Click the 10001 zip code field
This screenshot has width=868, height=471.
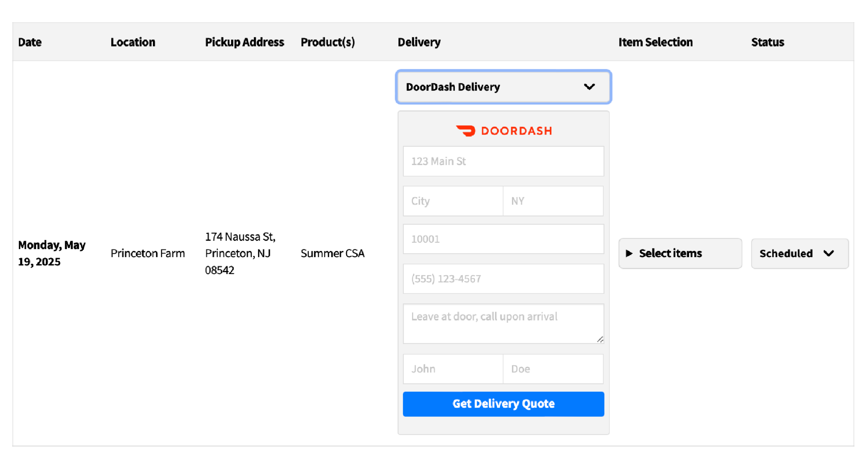(x=503, y=239)
